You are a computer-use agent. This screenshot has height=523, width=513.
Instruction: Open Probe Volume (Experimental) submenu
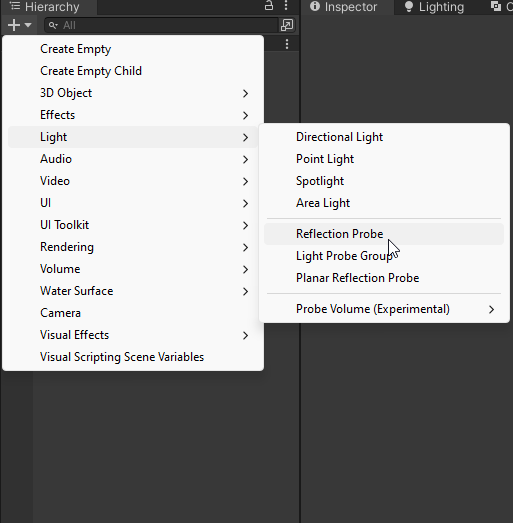[x=384, y=309]
